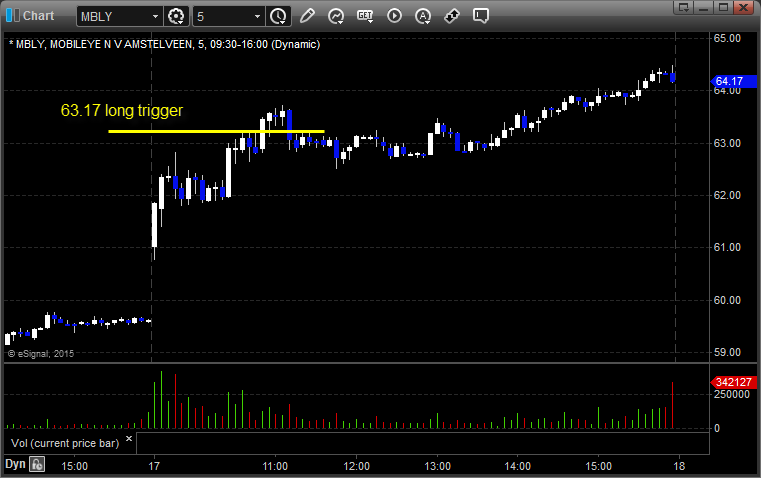This screenshot has height=478, width=761.
Task: Click the 65.00 price axis label
Action: (727, 38)
